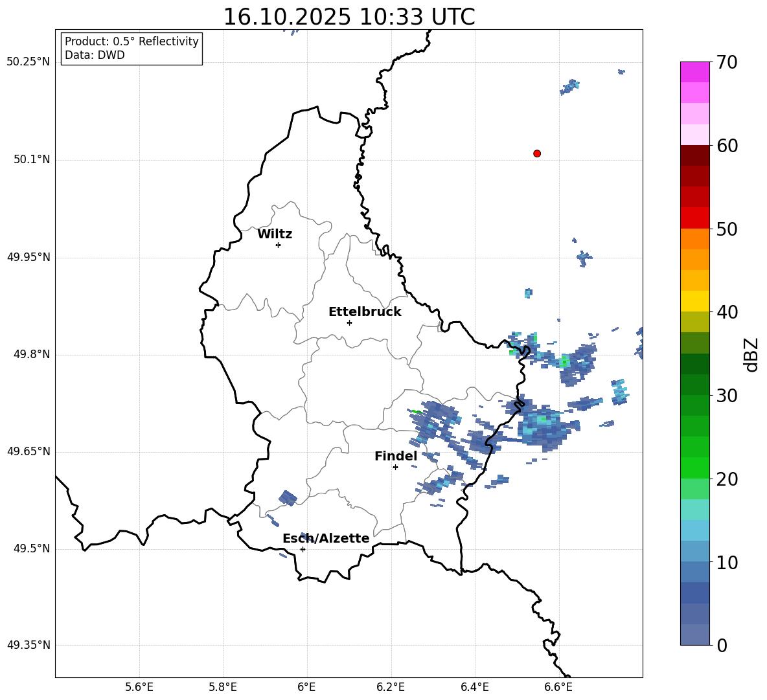Click the 5.6°E longitude label
The image size is (767, 700).
coord(139,687)
